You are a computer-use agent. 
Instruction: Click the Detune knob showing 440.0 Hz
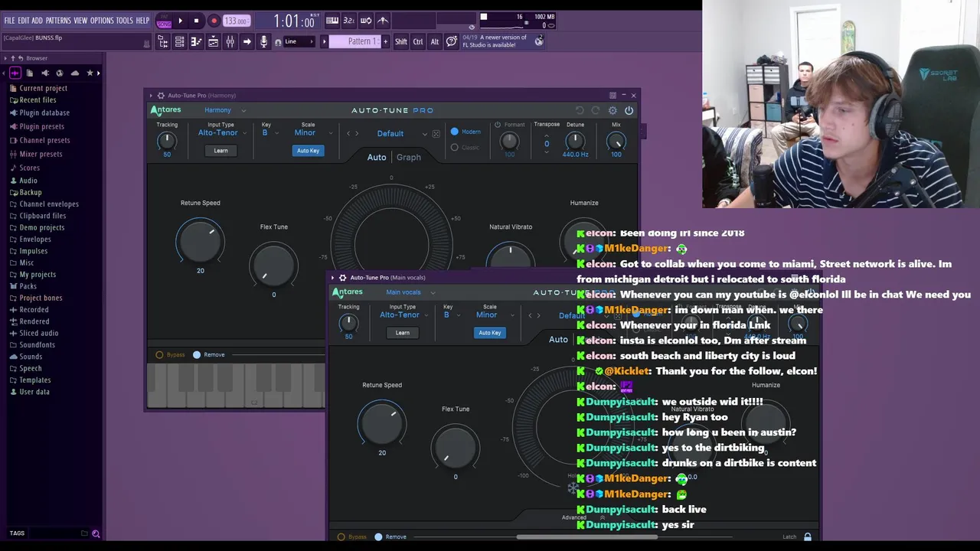575,141
